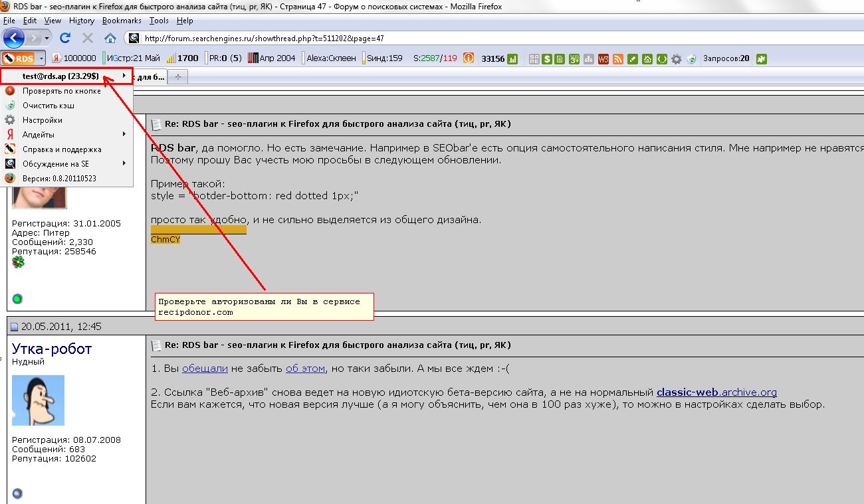This screenshot has height=504, width=864.
Task: Open the back/forward history dropdown arrow
Action: pos(47,39)
